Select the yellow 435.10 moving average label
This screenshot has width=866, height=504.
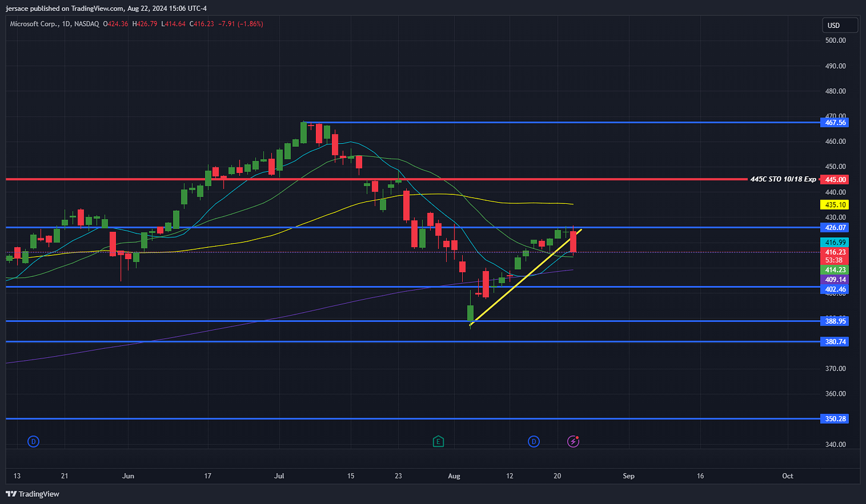(835, 204)
